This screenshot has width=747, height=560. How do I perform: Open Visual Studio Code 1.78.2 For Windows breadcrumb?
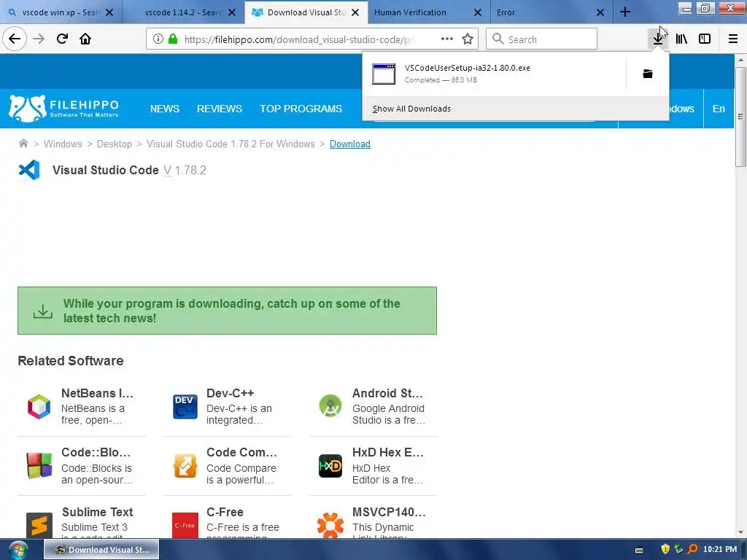[x=231, y=144]
